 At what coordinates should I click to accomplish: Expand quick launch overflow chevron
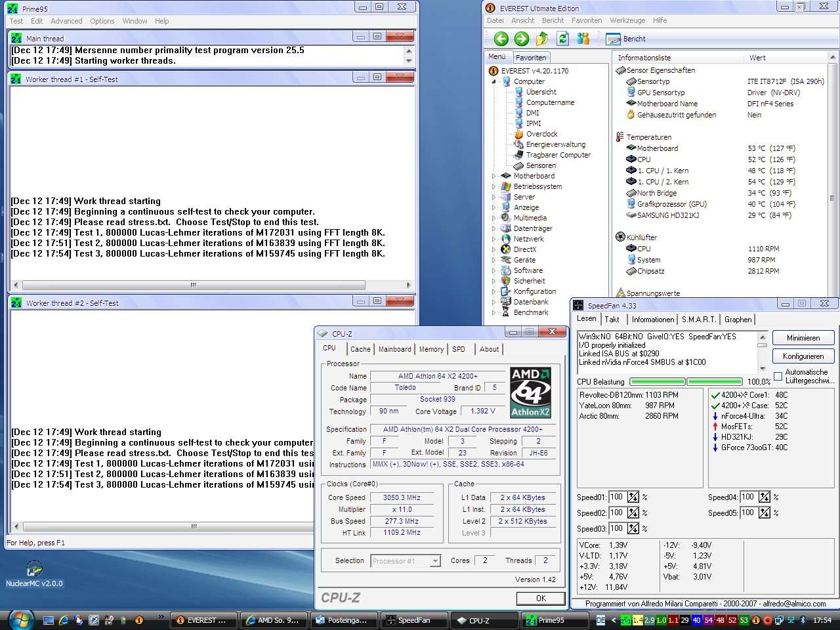point(161,618)
